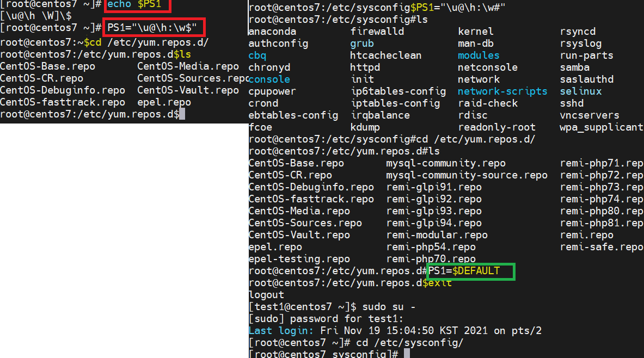Click the 'logout' line
This screenshot has height=358, width=644.
[266, 294]
